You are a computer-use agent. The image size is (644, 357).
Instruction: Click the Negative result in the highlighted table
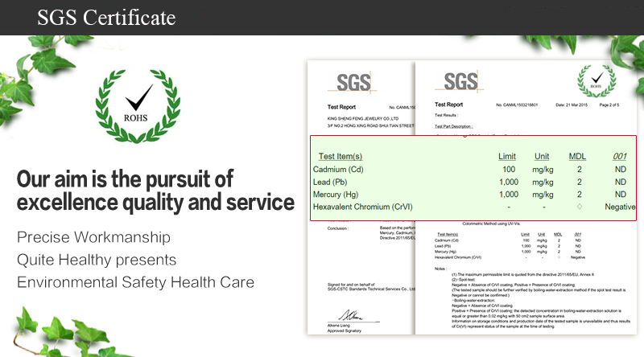click(x=619, y=207)
